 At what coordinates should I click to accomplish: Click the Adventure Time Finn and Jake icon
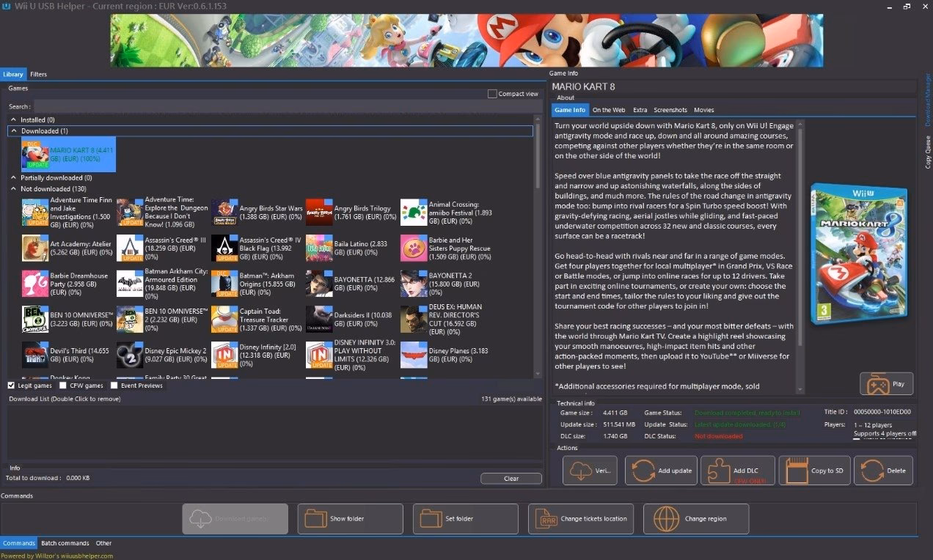point(35,212)
